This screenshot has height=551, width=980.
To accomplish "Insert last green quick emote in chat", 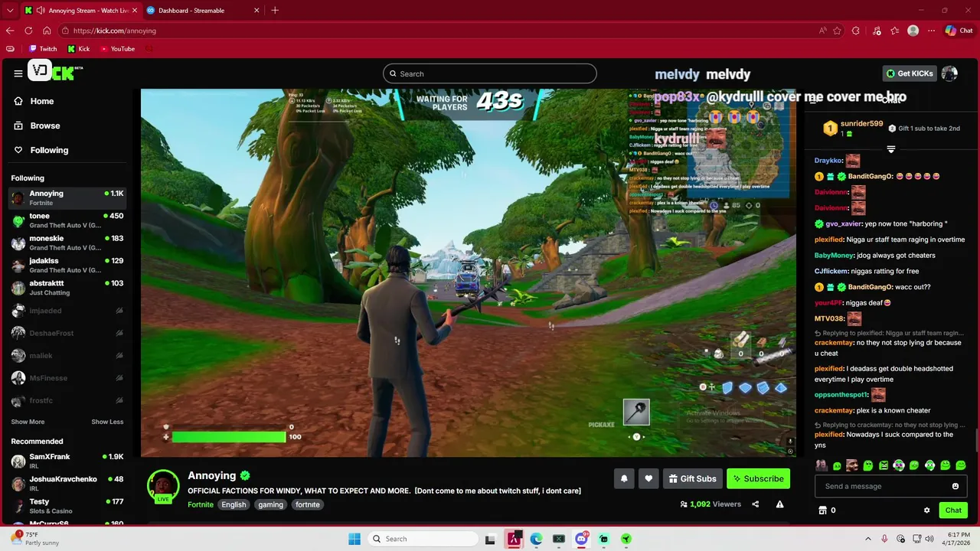I will (961, 465).
